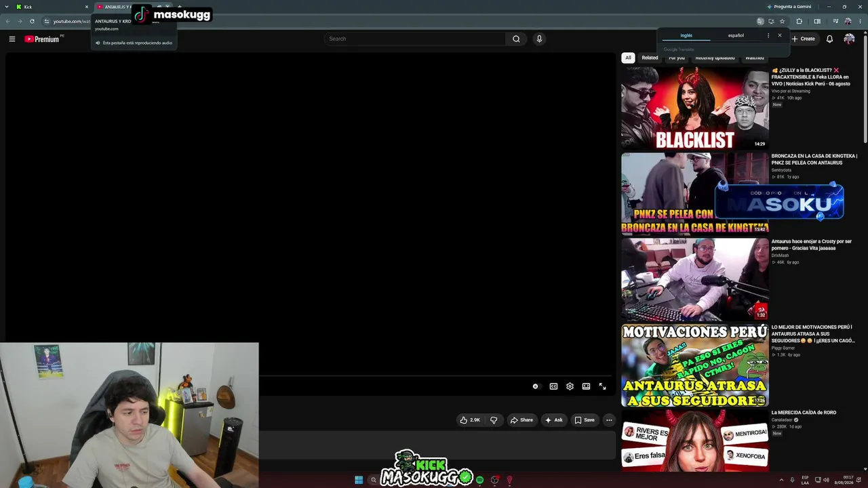The image size is (868, 488).
Task: Show hidden system tray icons
Action: [781, 480]
